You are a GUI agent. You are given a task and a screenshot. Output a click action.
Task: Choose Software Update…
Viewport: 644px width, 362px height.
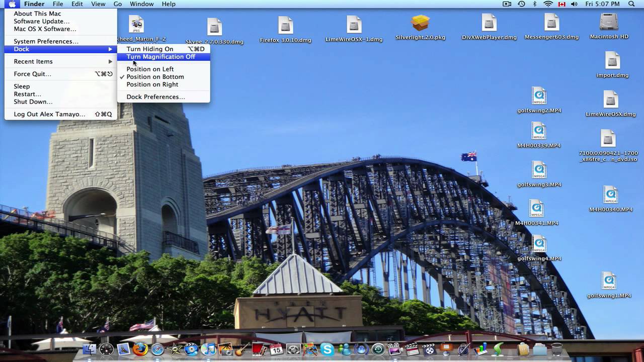[x=61, y=21]
